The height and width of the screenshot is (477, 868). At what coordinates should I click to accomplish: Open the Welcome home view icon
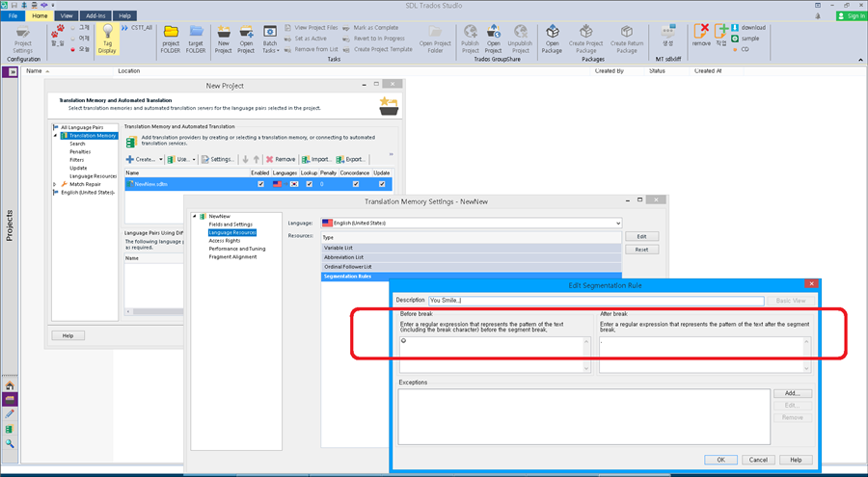pos(10,385)
